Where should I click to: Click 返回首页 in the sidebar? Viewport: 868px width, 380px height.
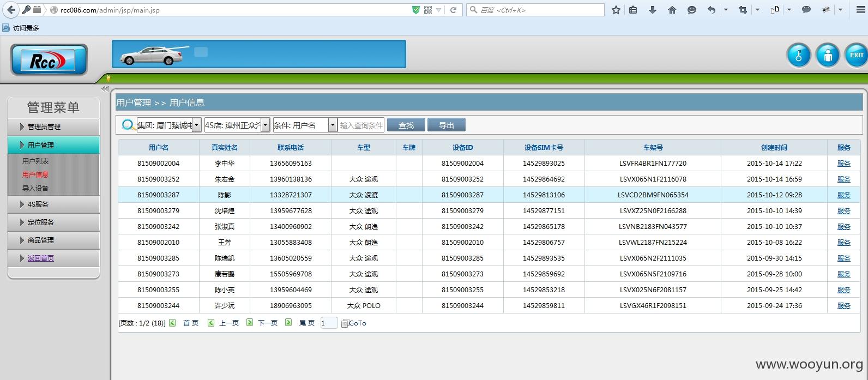click(x=41, y=258)
